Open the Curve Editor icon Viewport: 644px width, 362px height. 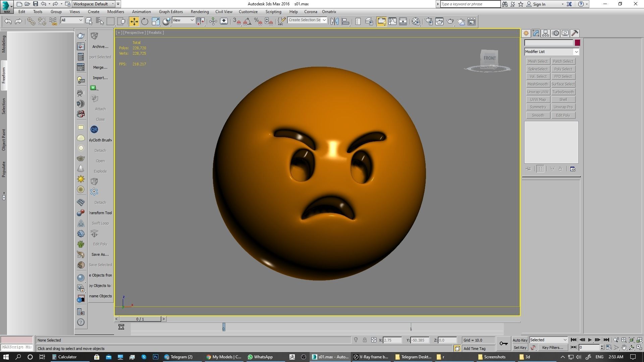pos(392,21)
